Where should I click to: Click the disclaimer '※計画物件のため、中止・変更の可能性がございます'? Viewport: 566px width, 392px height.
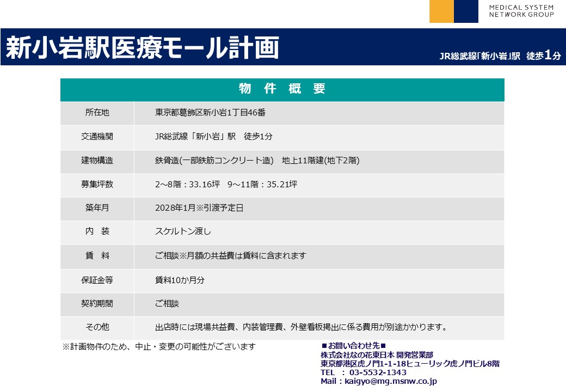coord(159,347)
